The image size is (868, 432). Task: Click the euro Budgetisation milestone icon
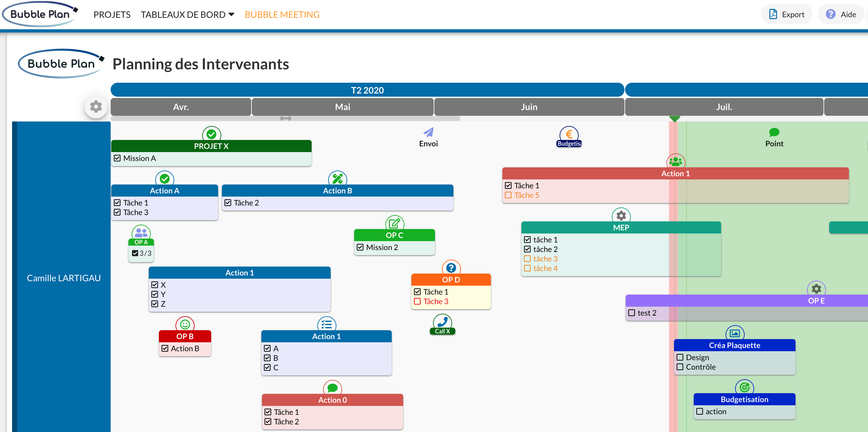coord(569,135)
